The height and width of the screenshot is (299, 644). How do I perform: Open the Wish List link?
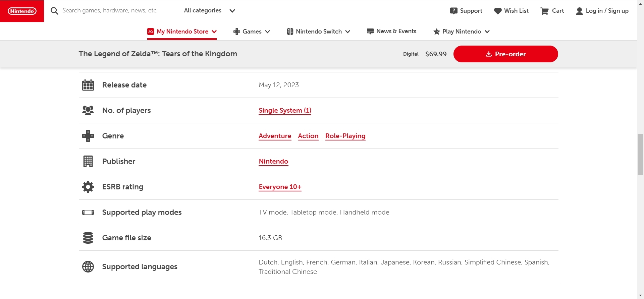511,11
